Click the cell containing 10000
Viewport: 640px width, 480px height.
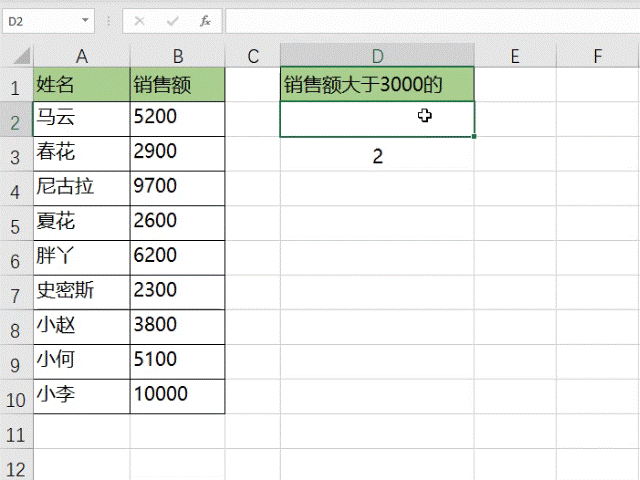178,397
